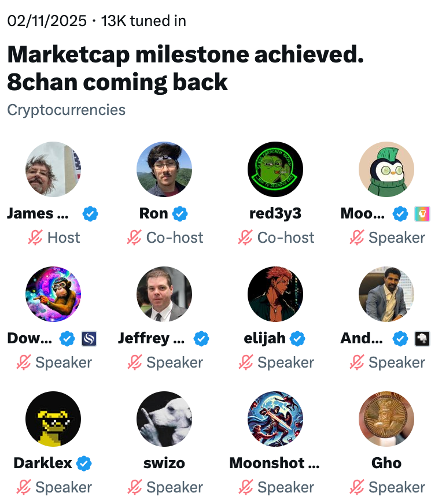Open the green Pepe avatar of red3y3
The width and height of the screenshot is (442, 504).
tap(275, 169)
